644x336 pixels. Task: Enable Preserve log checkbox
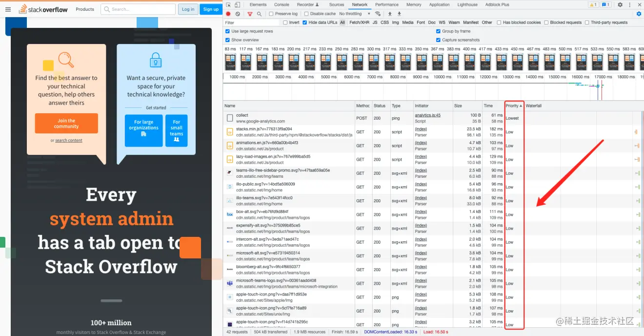pos(271,14)
